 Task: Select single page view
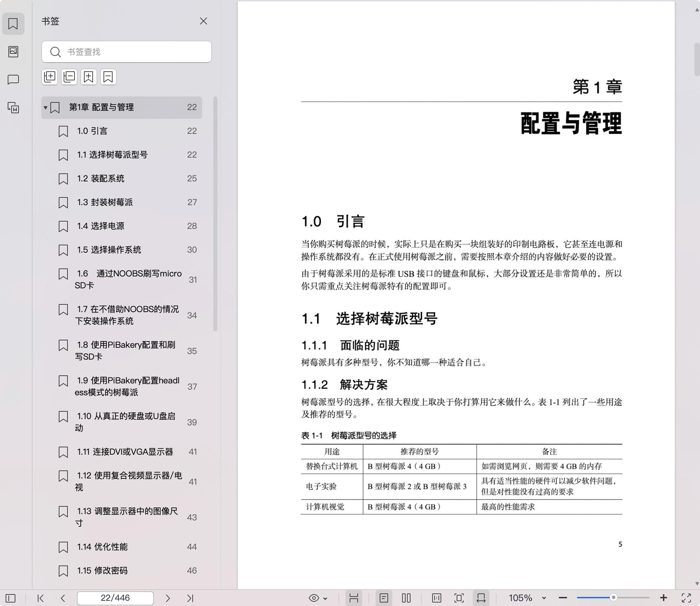[x=384, y=598]
